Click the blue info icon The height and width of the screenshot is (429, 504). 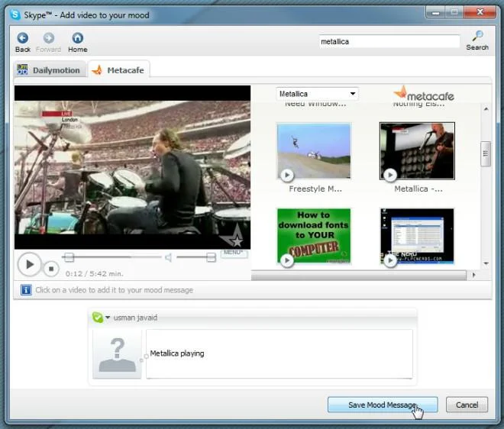point(26,290)
